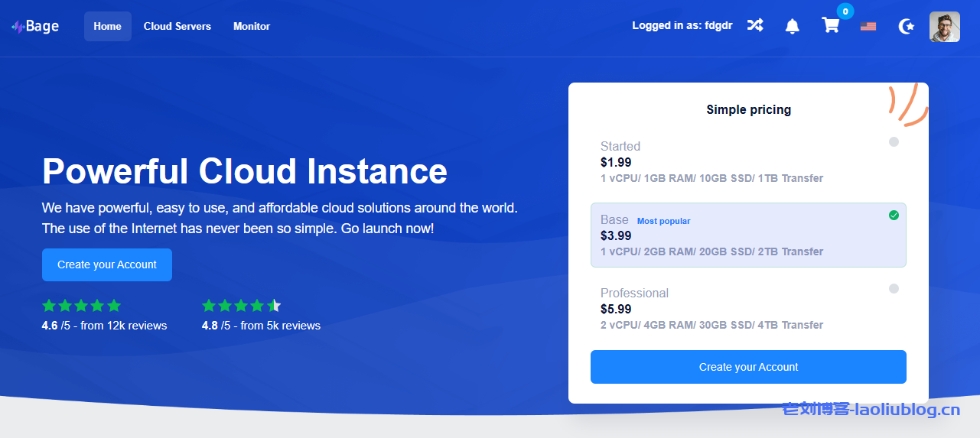Toggle dark mode moon icon
The width and height of the screenshot is (980, 438).
[906, 27]
